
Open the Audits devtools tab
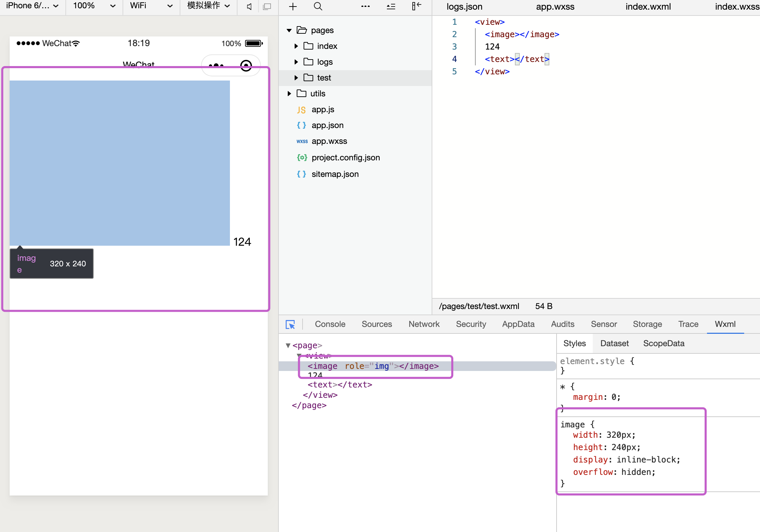click(562, 324)
